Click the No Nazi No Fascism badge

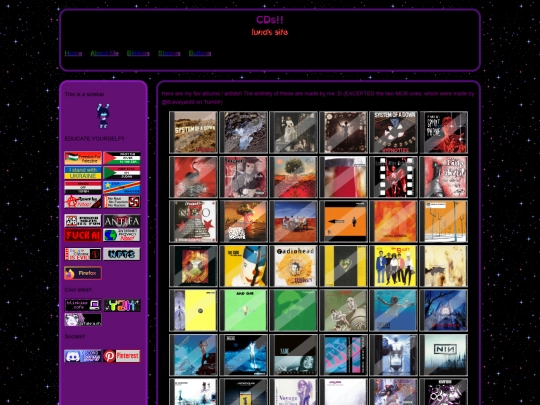[x=122, y=202]
